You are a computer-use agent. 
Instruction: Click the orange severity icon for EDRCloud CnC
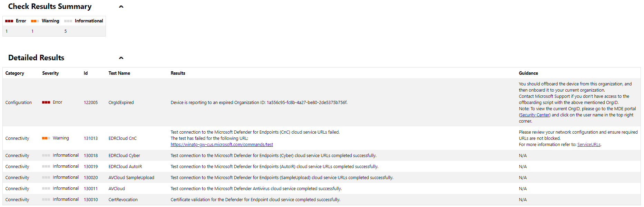(46, 138)
